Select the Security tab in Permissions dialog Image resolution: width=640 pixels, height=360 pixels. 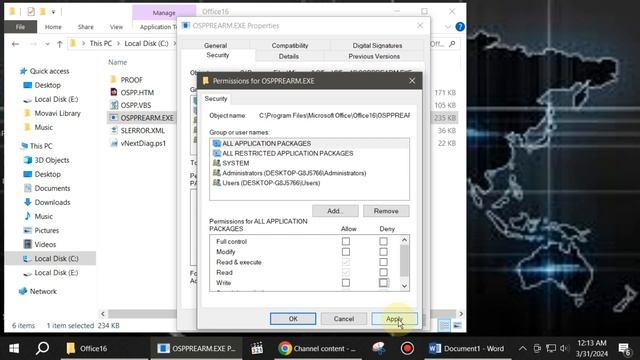tap(216, 99)
